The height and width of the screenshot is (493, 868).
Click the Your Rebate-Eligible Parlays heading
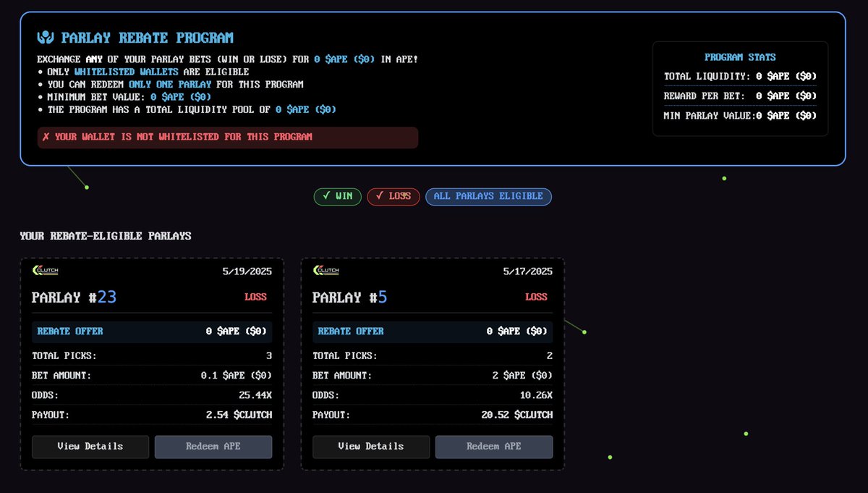pos(106,236)
